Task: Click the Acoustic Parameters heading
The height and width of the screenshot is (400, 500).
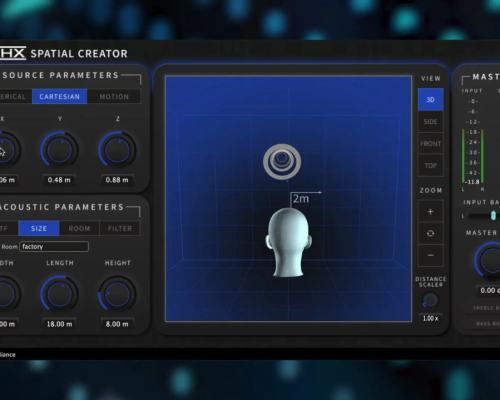Action: pyautogui.click(x=62, y=207)
